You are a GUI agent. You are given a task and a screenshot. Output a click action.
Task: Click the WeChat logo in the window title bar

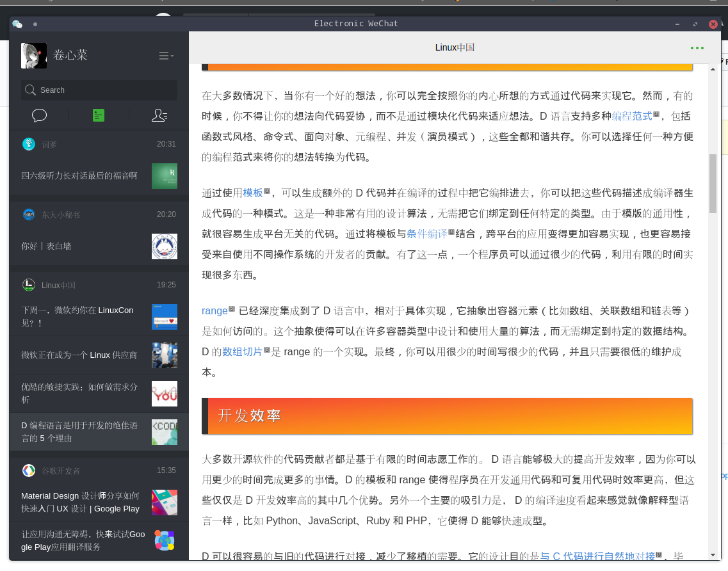[16, 24]
